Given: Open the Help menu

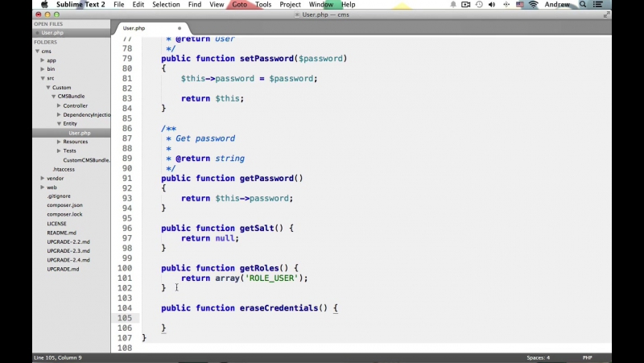Looking at the screenshot, I should 349,5.
